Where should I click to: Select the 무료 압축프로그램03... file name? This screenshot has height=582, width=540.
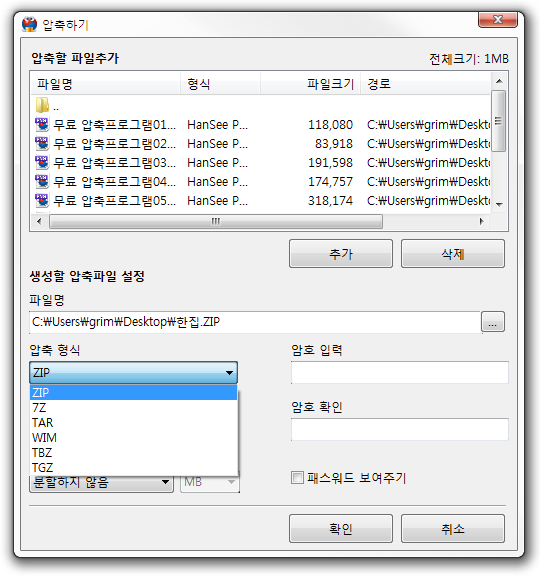[115, 163]
